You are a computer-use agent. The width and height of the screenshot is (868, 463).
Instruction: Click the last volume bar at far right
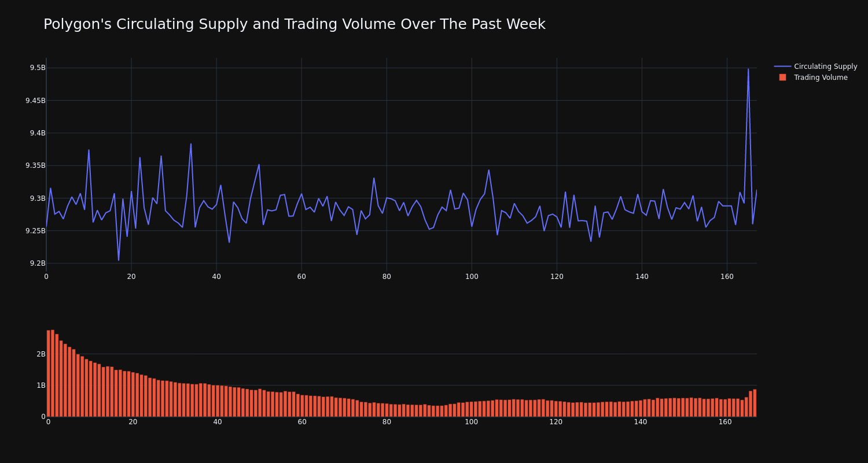point(755,403)
